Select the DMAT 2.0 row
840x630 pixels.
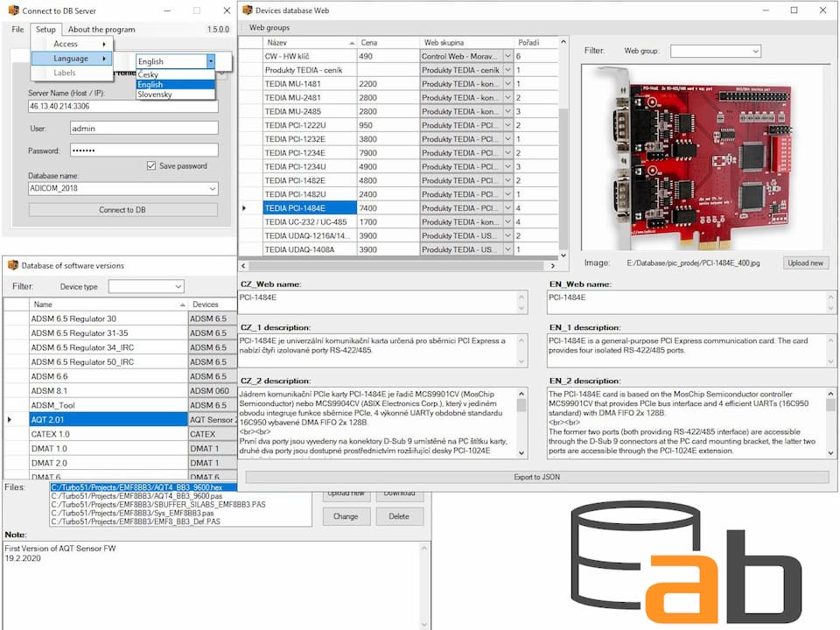(120, 464)
